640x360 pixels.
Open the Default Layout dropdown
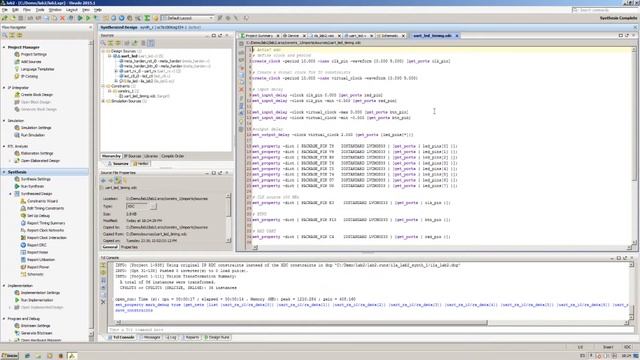tap(187, 18)
